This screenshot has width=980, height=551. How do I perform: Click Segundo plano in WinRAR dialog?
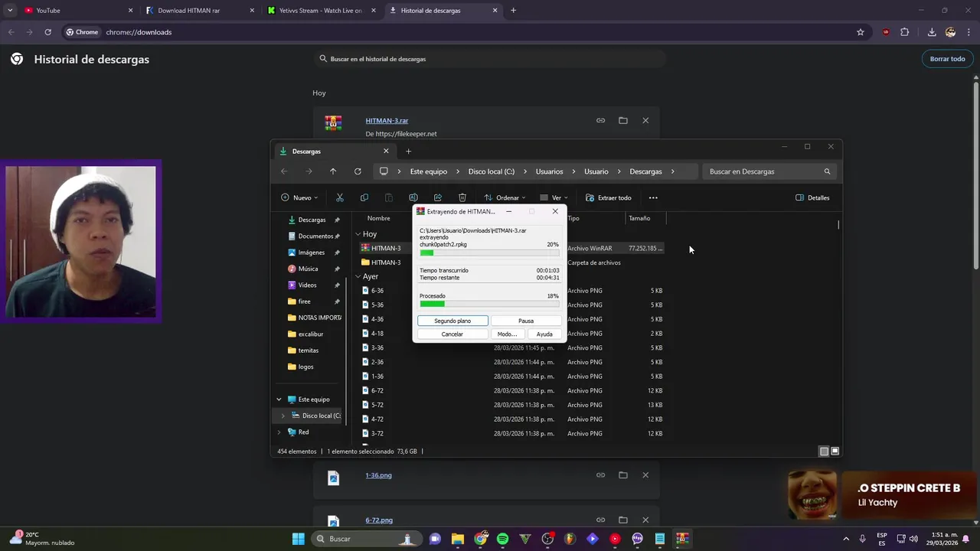pyautogui.click(x=452, y=321)
